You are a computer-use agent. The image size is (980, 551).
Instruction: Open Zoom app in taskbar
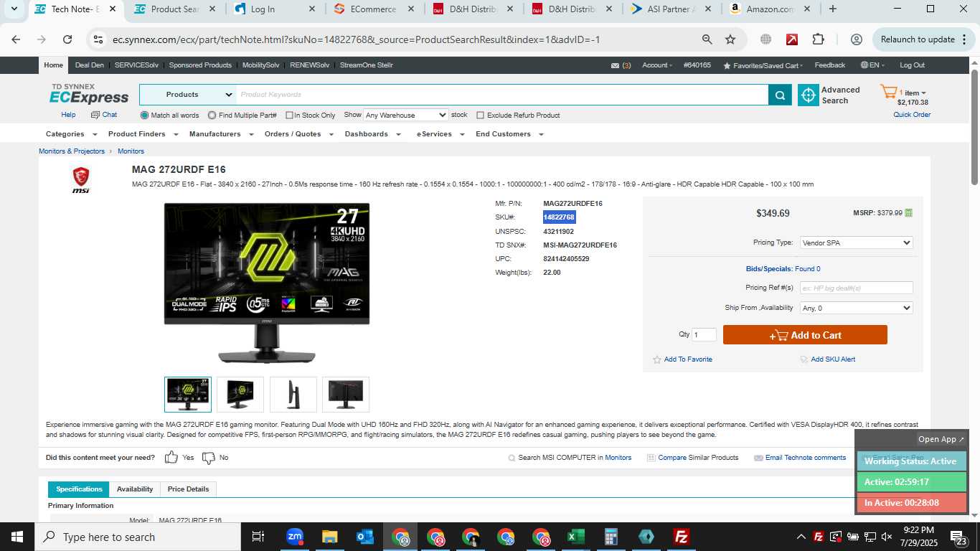tap(295, 537)
